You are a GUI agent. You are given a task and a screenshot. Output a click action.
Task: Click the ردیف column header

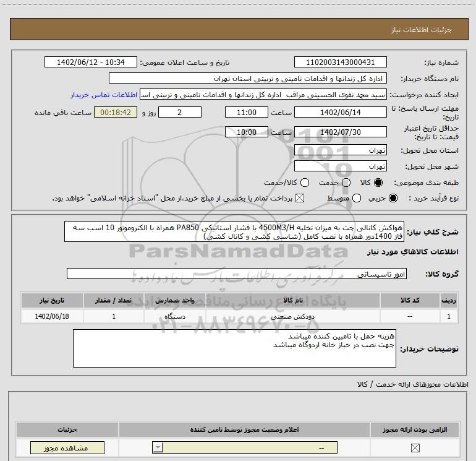(449, 300)
